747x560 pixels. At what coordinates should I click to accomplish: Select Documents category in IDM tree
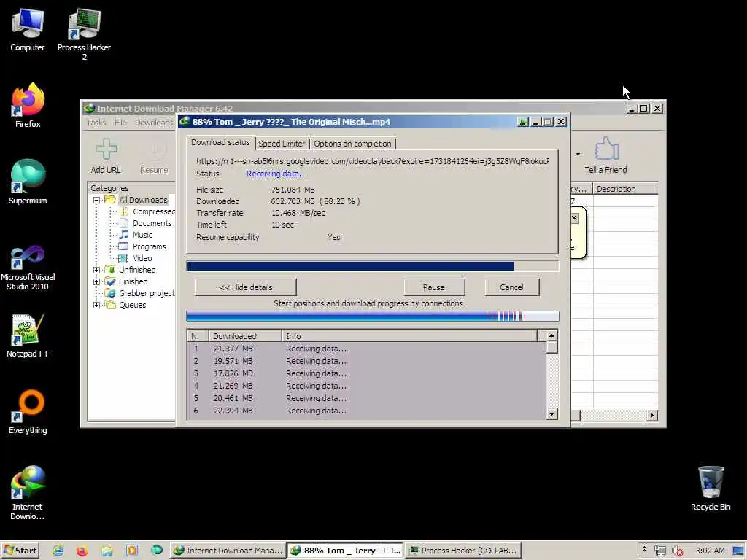point(146,223)
